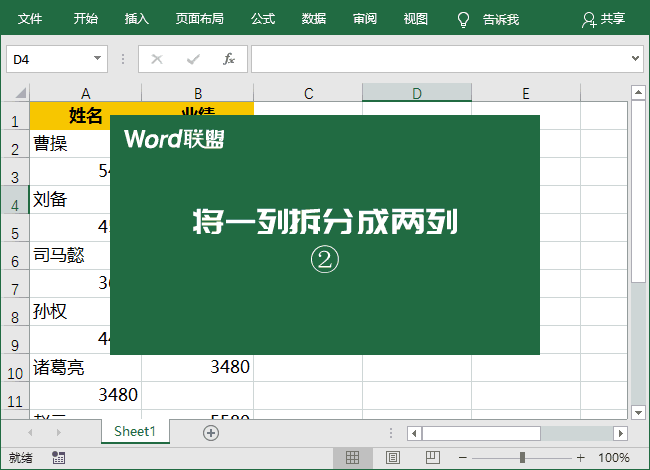Click the cell containing 诸葛亮

85,368
